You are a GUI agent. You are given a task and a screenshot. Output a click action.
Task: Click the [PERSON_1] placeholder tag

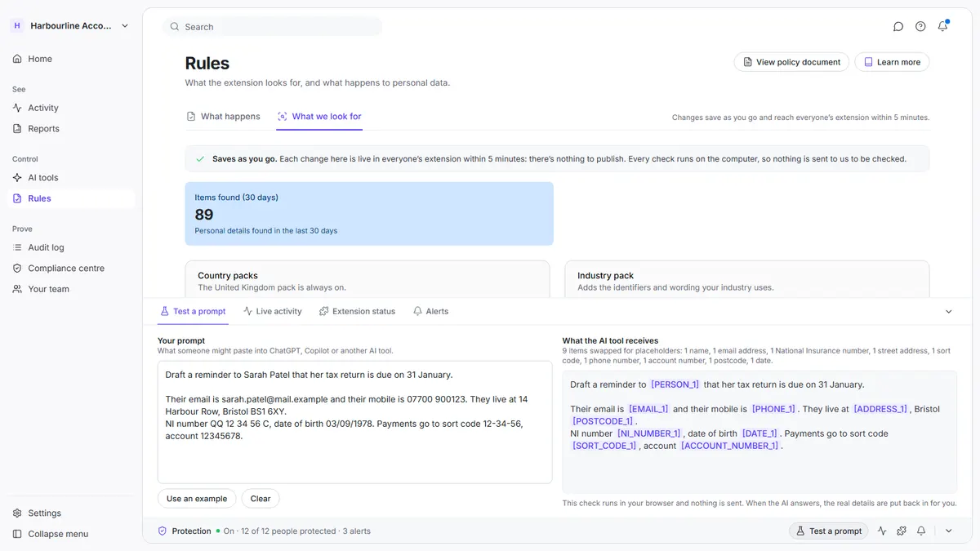pos(675,384)
